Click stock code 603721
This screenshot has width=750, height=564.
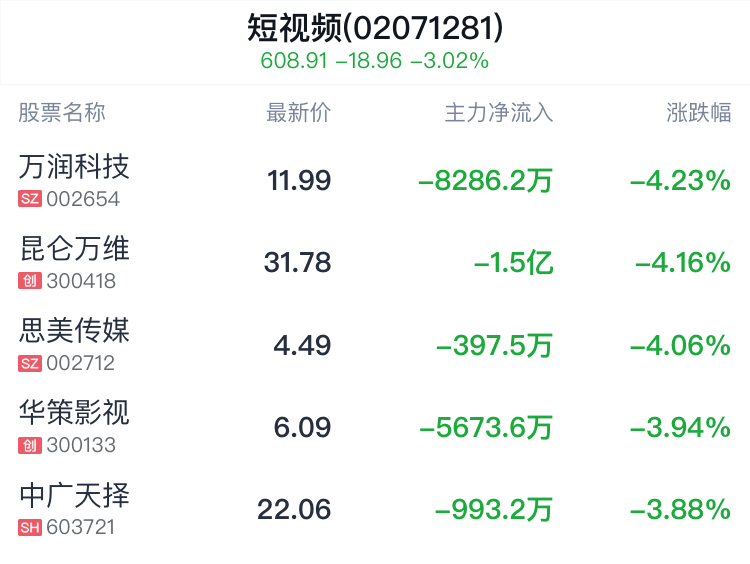point(81,527)
